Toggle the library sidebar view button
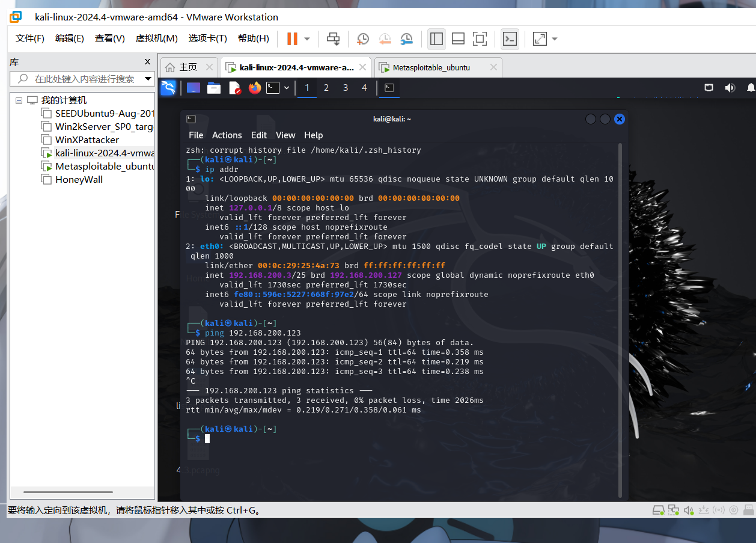Viewport: 756px width, 543px height. tap(437, 39)
